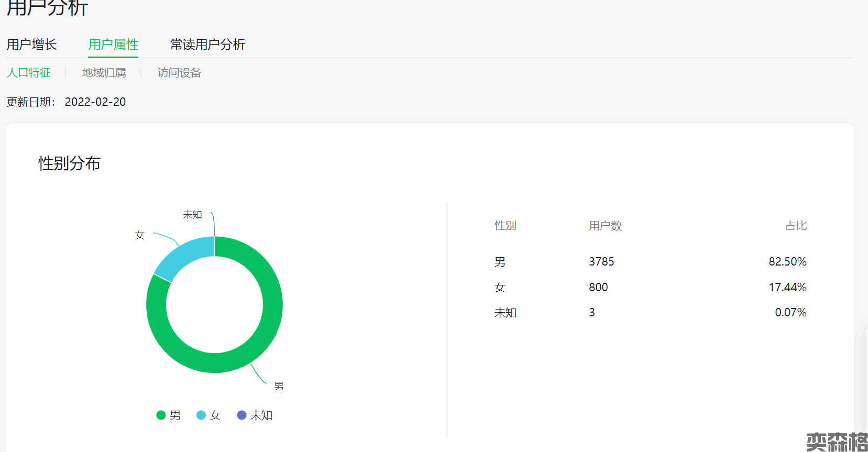Click the 男 callout label below the donut
The height and width of the screenshot is (452, 868).
click(x=279, y=386)
